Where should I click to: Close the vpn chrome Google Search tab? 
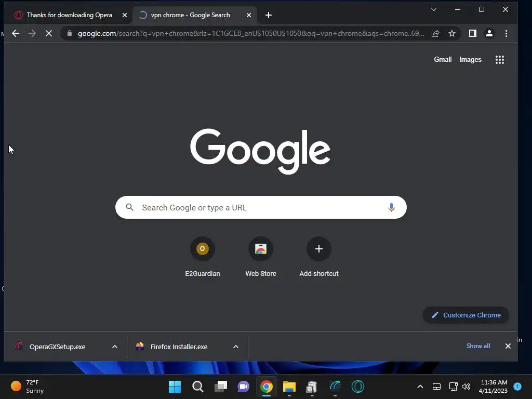[249, 15]
